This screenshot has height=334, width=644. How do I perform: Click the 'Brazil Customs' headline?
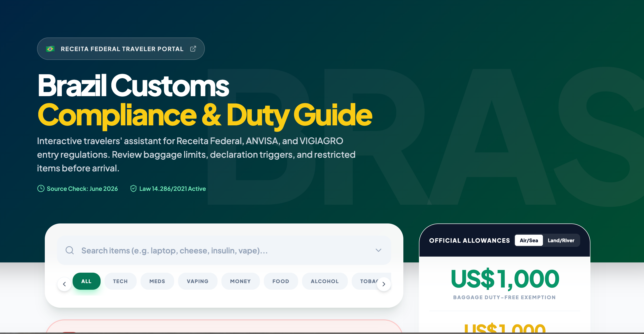pyautogui.click(x=133, y=85)
